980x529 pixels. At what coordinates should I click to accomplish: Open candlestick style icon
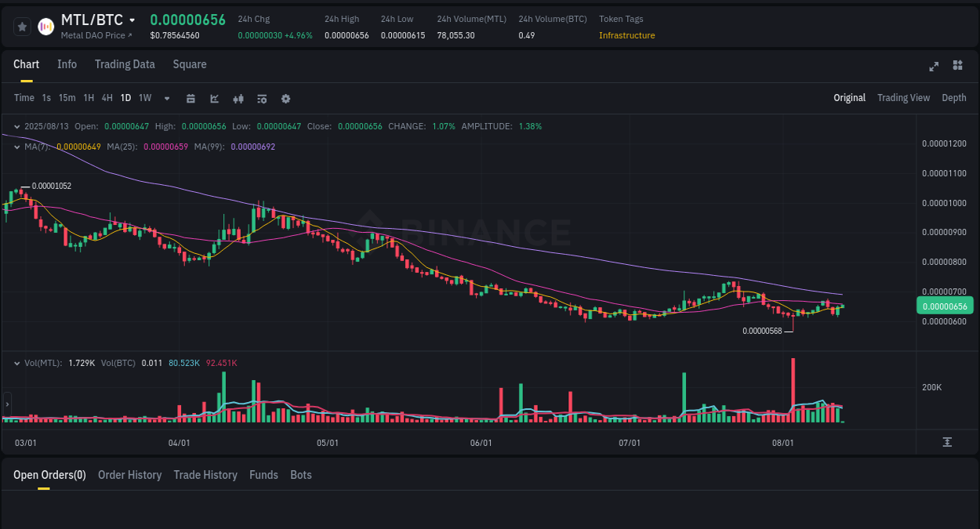coord(238,98)
